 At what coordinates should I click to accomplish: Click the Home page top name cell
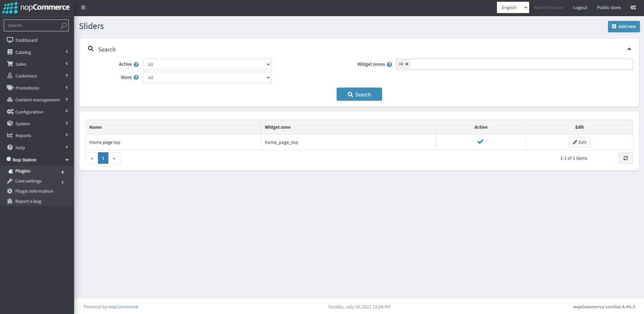coord(173,142)
